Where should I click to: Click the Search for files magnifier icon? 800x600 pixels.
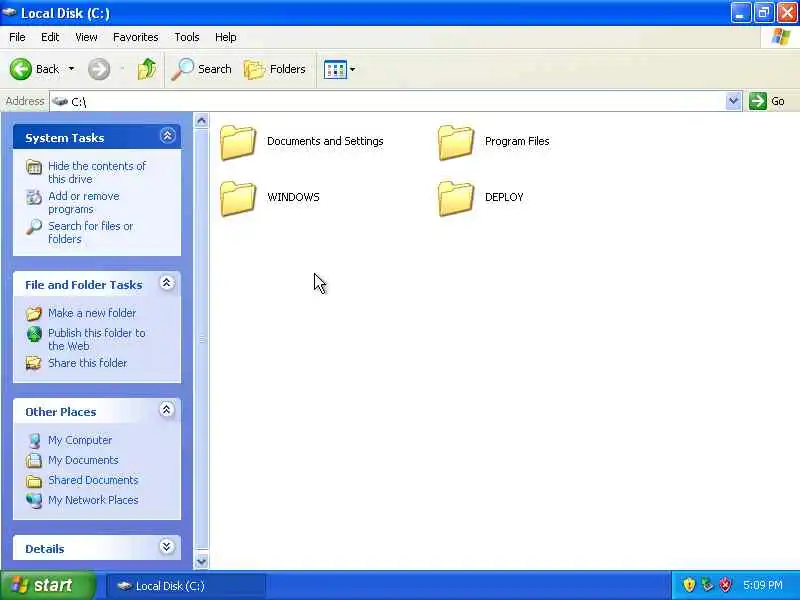point(34,227)
